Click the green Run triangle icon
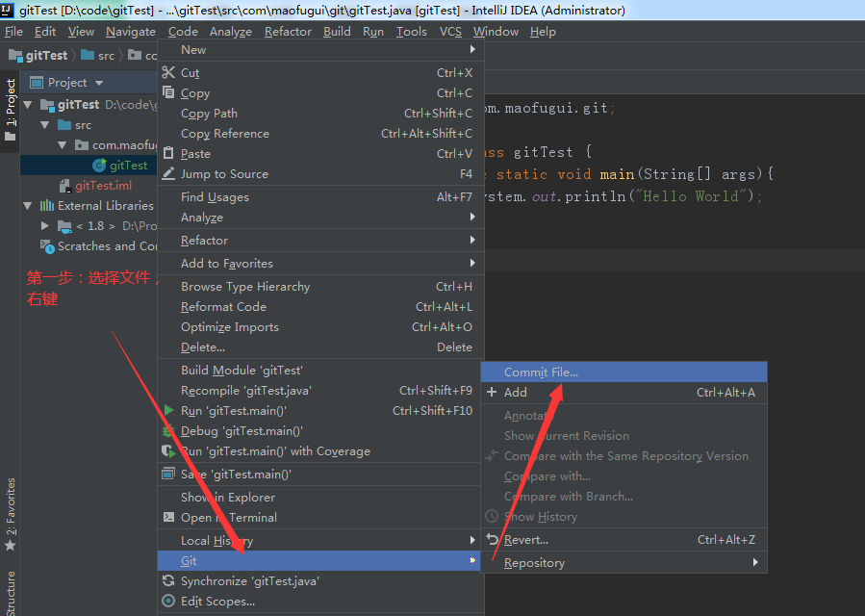Viewport: 865px width, 616px height. pyautogui.click(x=169, y=410)
